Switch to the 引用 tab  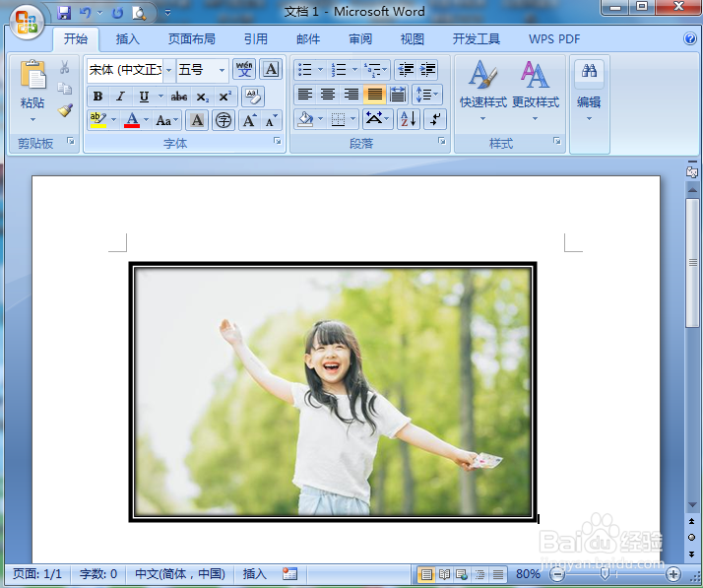pos(256,39)
